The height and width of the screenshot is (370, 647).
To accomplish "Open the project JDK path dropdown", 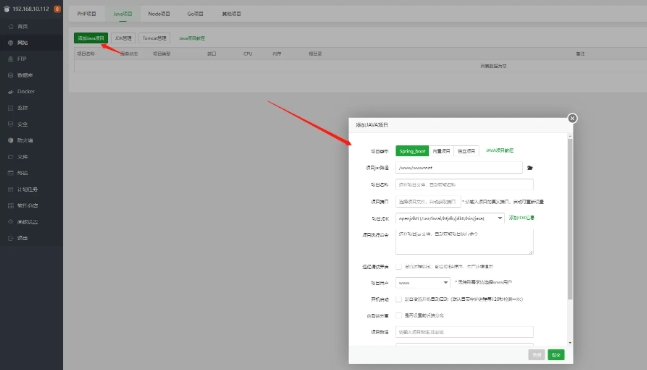I will pyautogui.click(x=450, y=218).
